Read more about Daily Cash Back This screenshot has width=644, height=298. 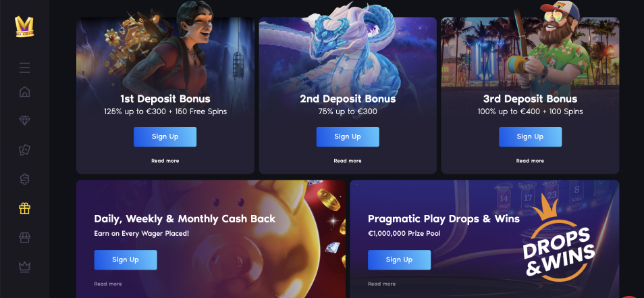coord(108,284)
